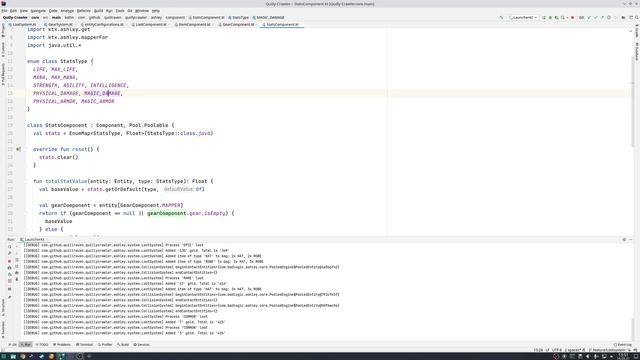Click the Git update project icon
Viewport: 640px width, 360px height.
click(x=589, y=18)
